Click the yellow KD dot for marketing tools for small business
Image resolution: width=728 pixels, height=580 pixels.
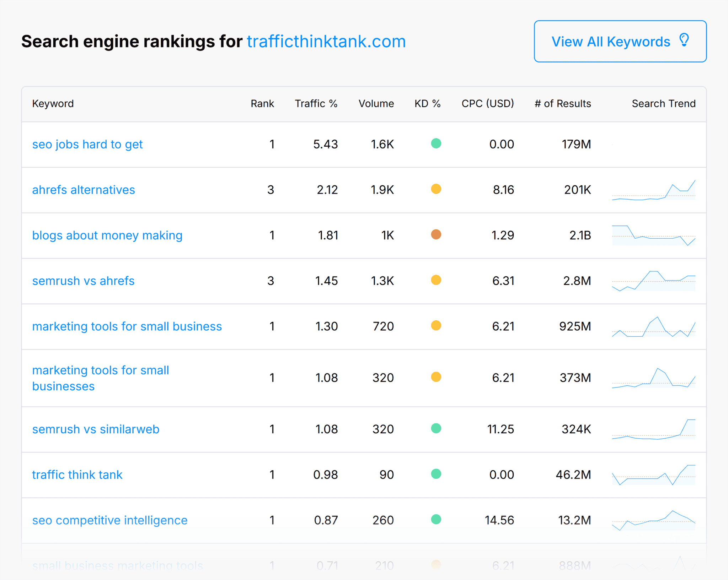tap(436, 326)
